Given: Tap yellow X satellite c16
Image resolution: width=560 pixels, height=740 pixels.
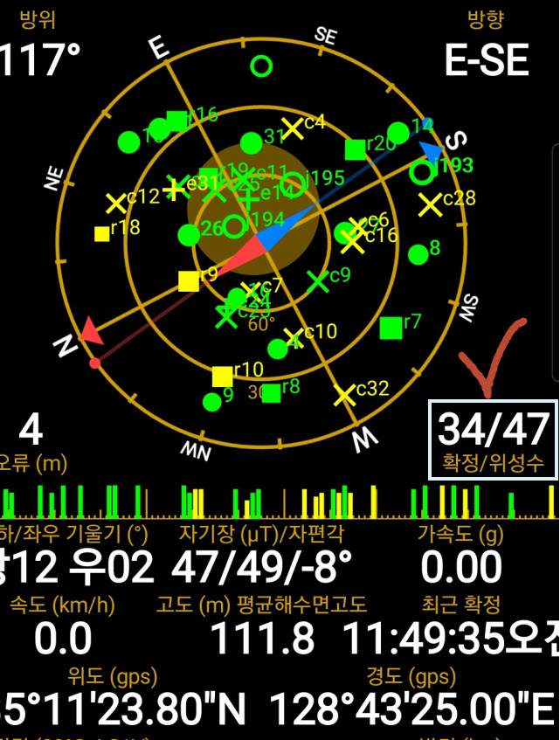Looking at the screenshot, I should coord(352,243).
